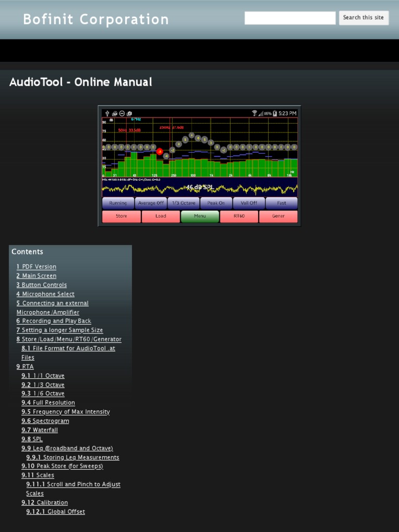Screen dimensions: 399x532
Task: Open 4 Microphone Select section
Action: coord(46,294)
